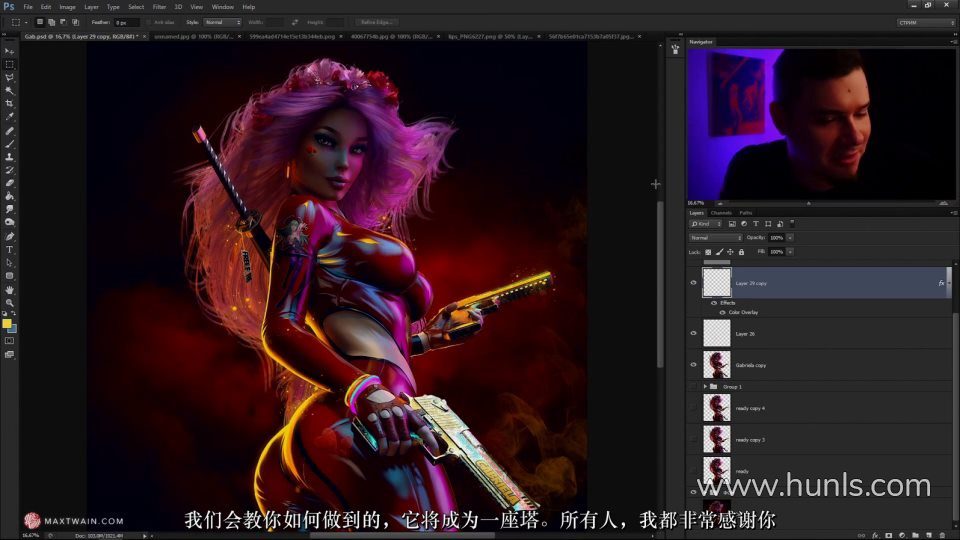Open the layer blend mode dropdown
Screen dimensions: 960x540
pos(715,238)
